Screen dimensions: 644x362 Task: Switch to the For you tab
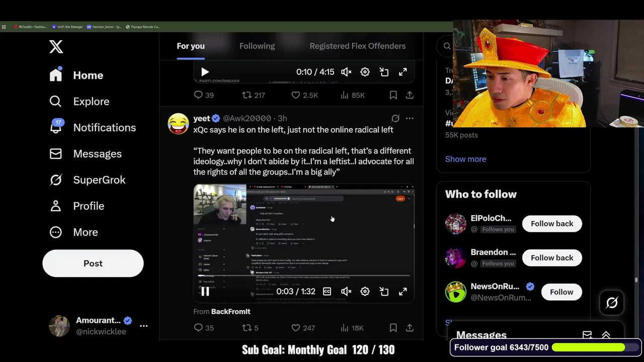191,46
